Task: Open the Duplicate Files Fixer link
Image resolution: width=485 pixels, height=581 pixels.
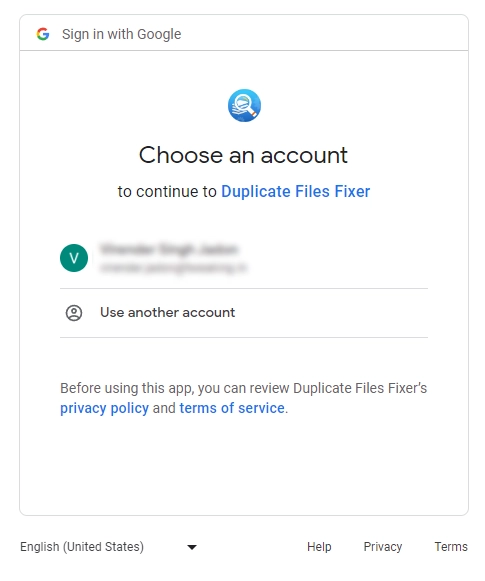Action: coord(296,192)
